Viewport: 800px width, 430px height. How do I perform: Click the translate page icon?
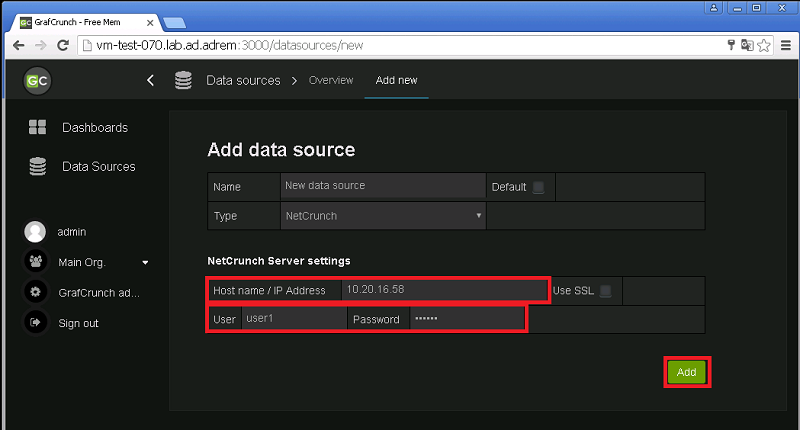coord(747,45)
